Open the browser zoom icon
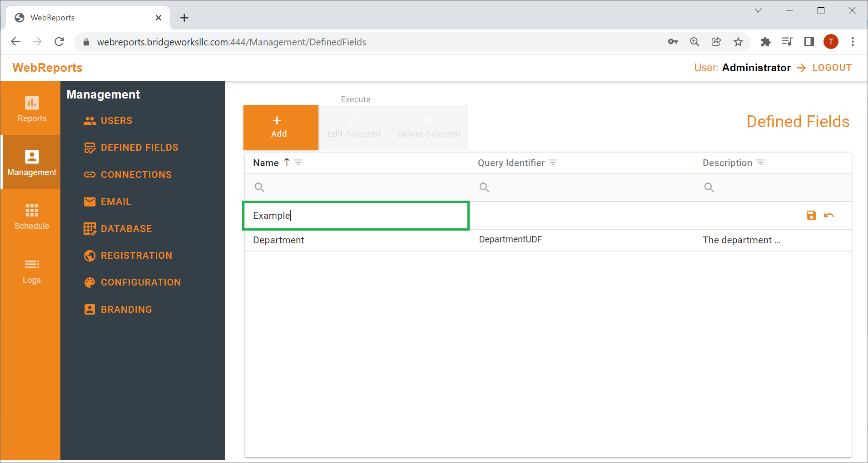 click(694, 42)
